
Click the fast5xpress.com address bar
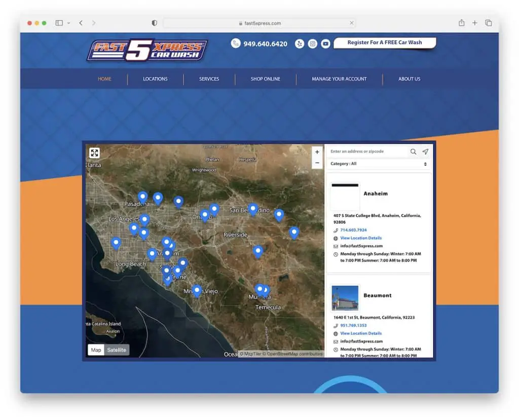click(259, 23)
